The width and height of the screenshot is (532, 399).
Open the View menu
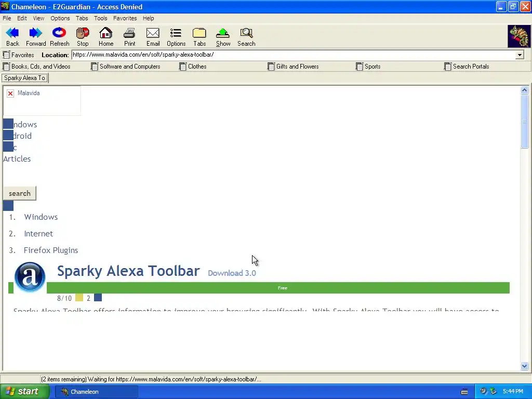[38, 18]
